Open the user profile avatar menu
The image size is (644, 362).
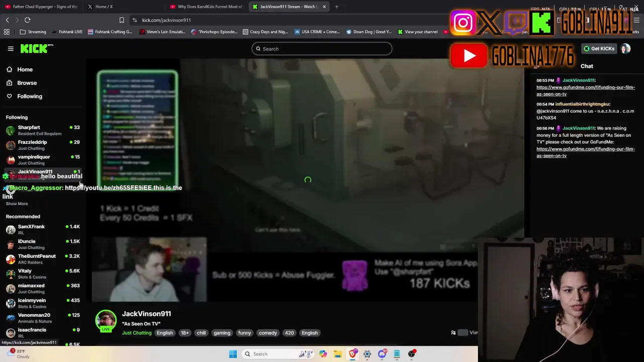tap(625, 49)
